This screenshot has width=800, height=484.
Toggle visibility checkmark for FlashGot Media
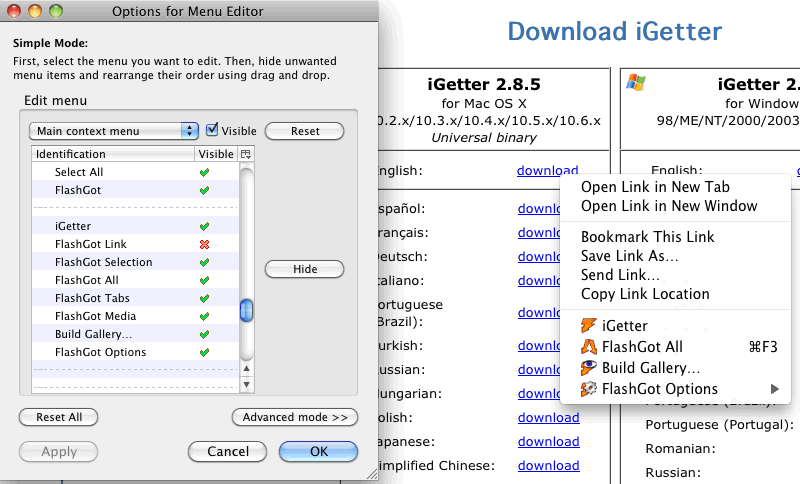205,316
